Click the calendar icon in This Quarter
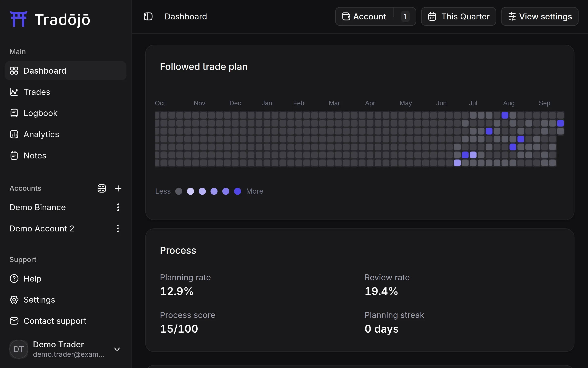 [432, 17]
